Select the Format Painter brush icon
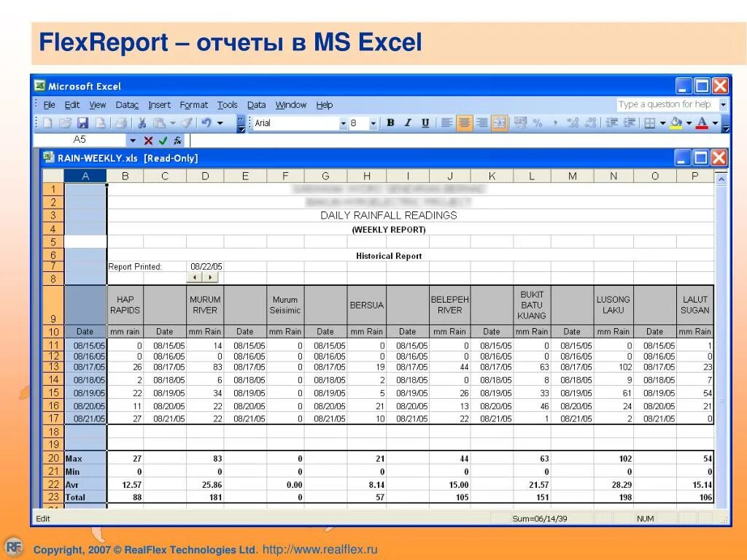Image resolution: width=747 pixels, height=560 pixels. [187, 122]
